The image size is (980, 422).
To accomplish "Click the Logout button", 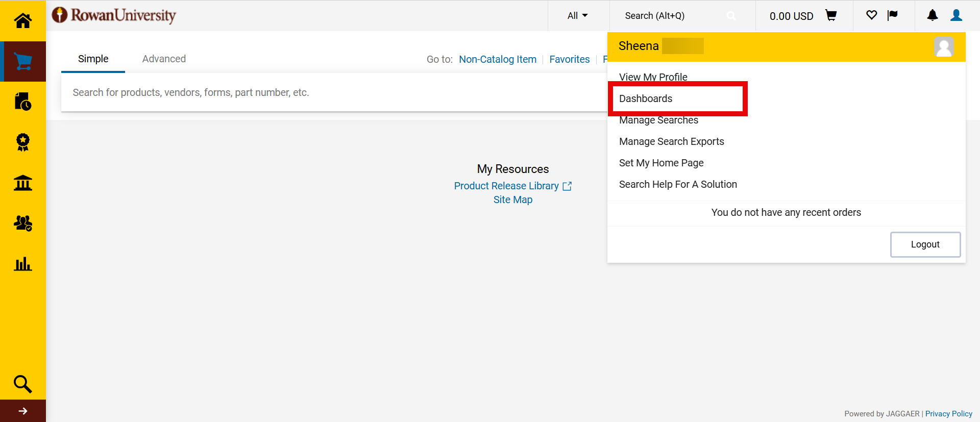I will point(925,244).
